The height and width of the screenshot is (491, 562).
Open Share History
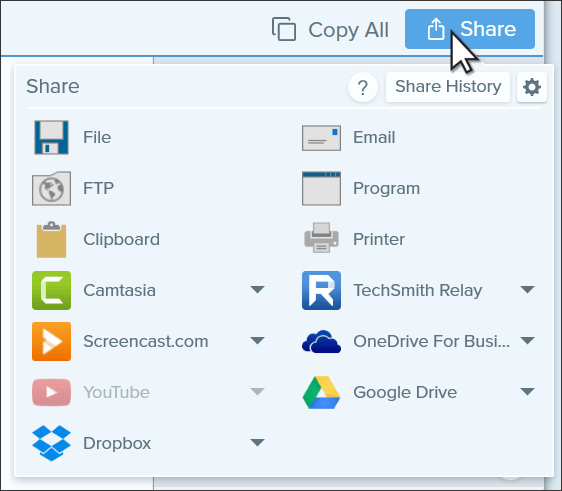click(448, 87)
